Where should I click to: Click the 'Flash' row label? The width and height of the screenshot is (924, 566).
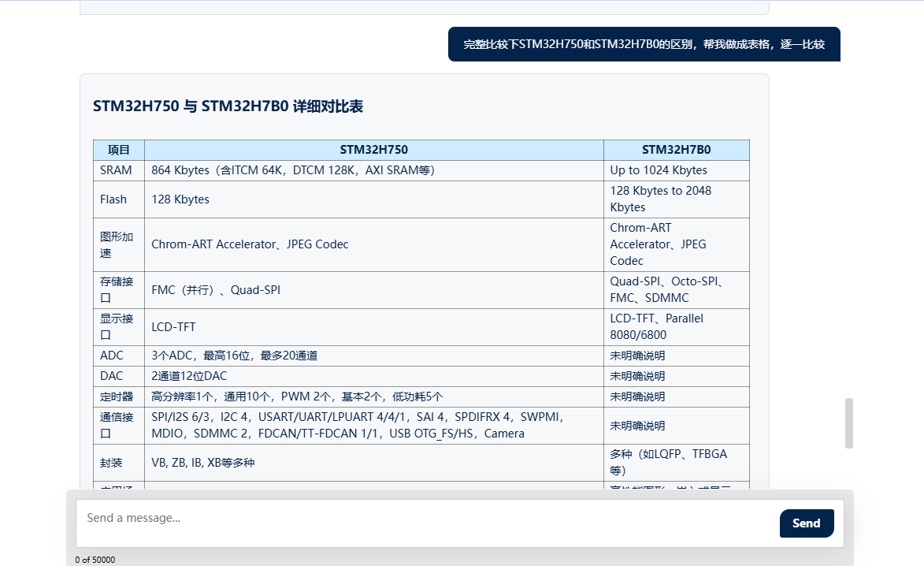(x=113, y=199)
